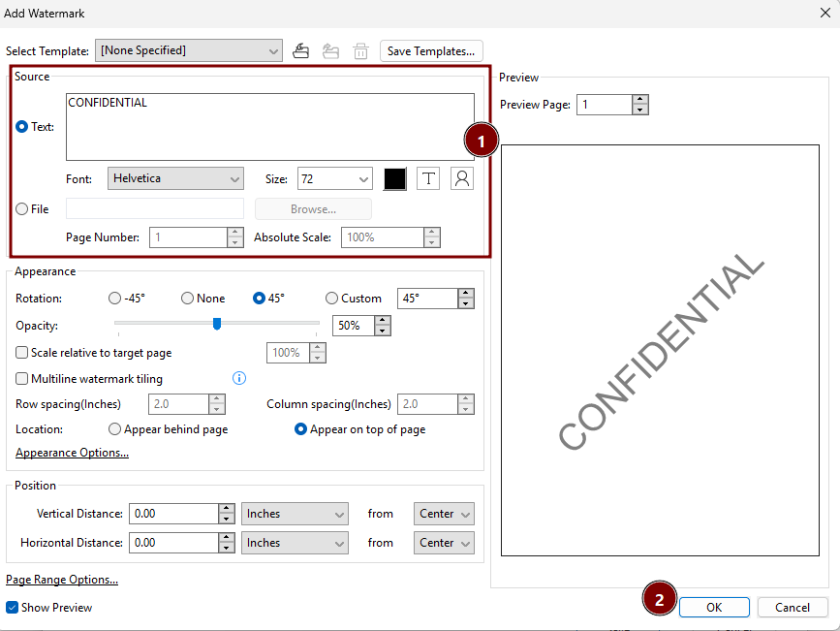Click the save template icon
The width and height of the screenshot is (840, 631).
[300, 51]
